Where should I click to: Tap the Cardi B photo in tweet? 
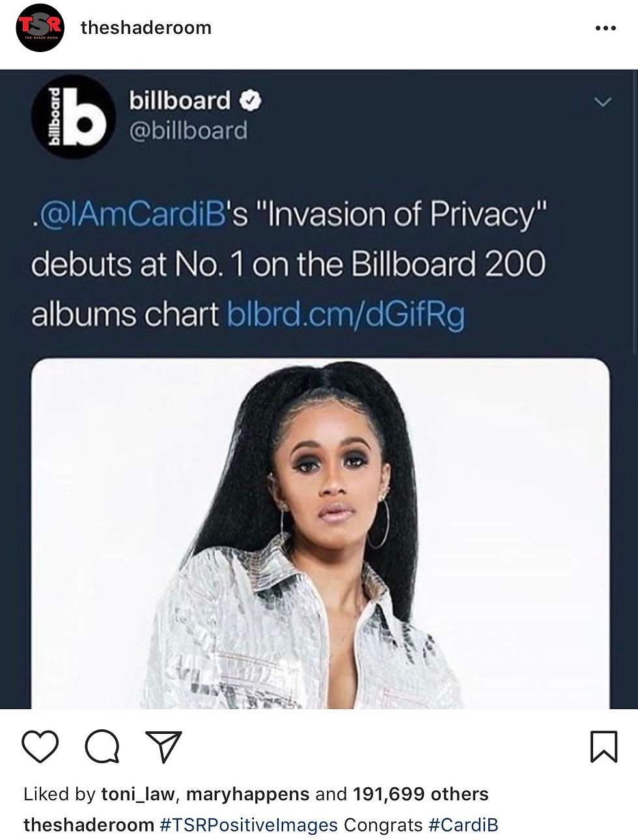point(320,533)
